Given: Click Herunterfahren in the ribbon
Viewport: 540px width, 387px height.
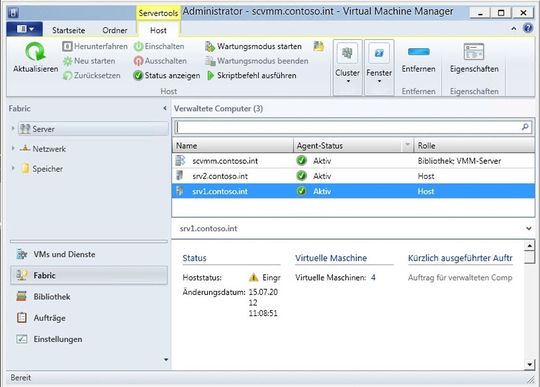Looking at the screenshot, I should 95,46.
